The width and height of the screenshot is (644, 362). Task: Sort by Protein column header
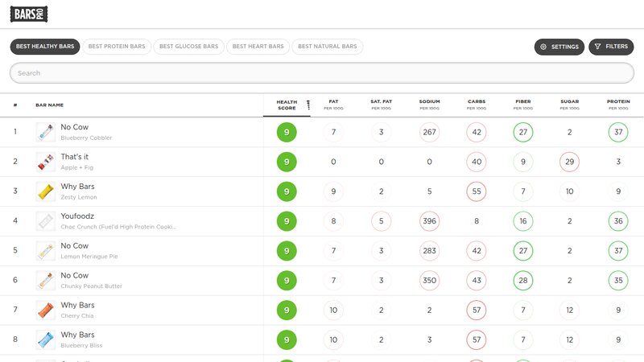pos(618,105)
